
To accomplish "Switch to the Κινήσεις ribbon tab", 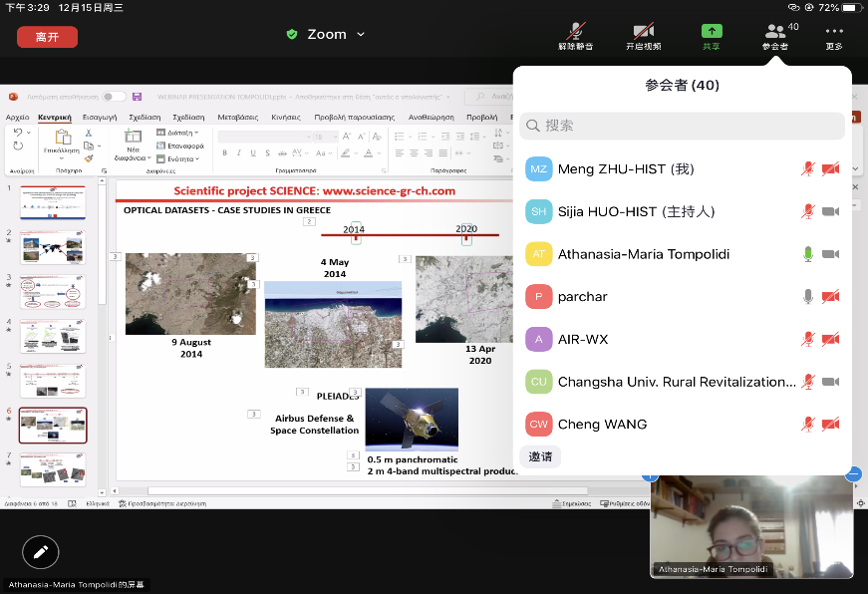I will (x=286, y=118).
